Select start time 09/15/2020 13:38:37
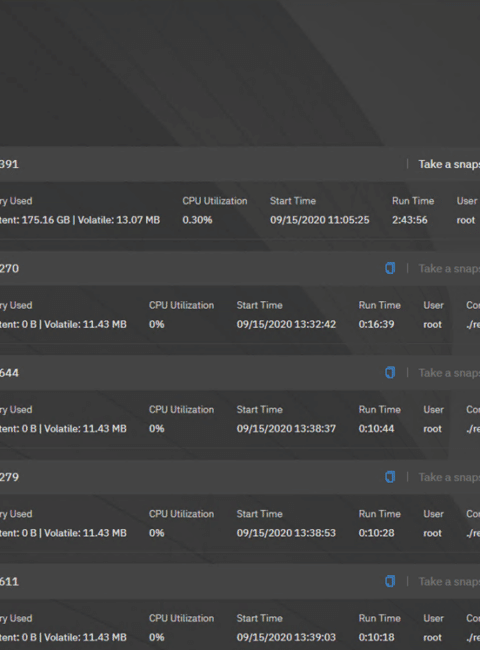The width and height of the screenshot is (480, 650). click(286, 429)
